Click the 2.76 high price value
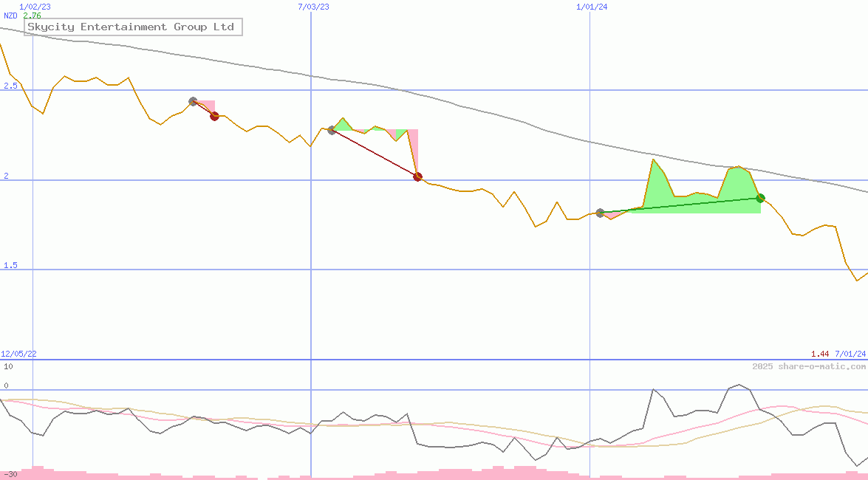This screenshot has width=868, height=480. coord(32,16)
